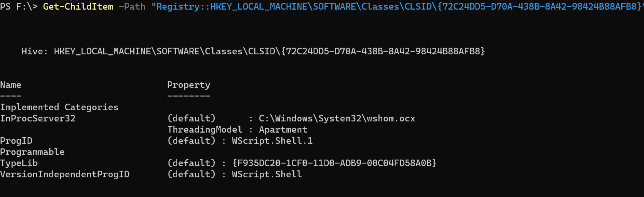Screen dimensions: 644x197
Task: Click the VersionIndependentProgID key name
Action: (65, 174)
